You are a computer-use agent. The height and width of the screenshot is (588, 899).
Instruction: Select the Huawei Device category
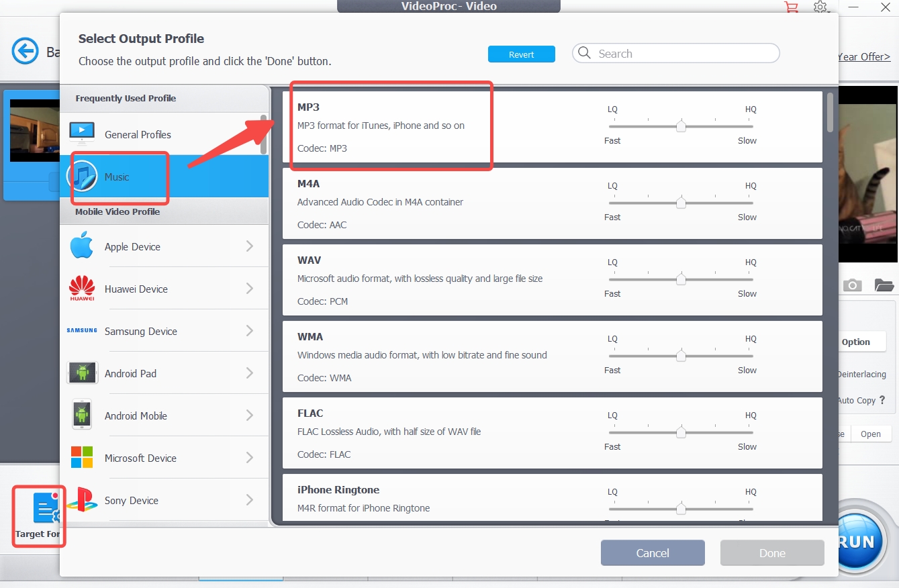136,289
